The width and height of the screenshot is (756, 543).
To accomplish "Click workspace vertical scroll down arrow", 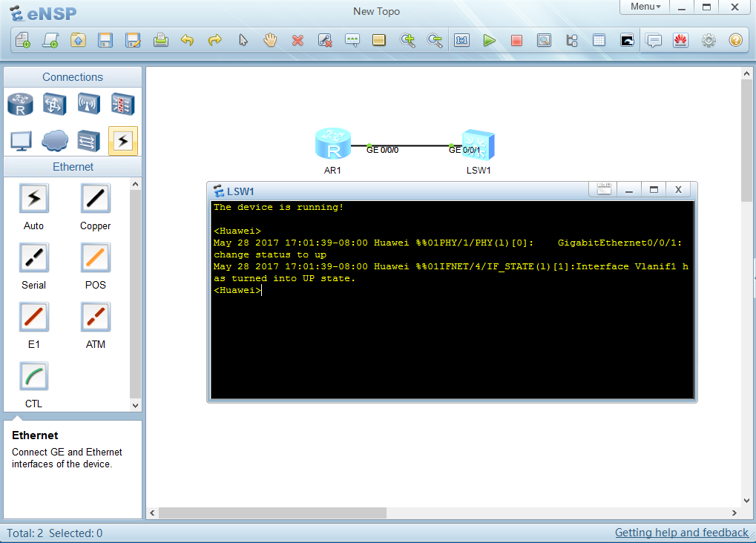I will pyautogui.click(x=746, y=501).
